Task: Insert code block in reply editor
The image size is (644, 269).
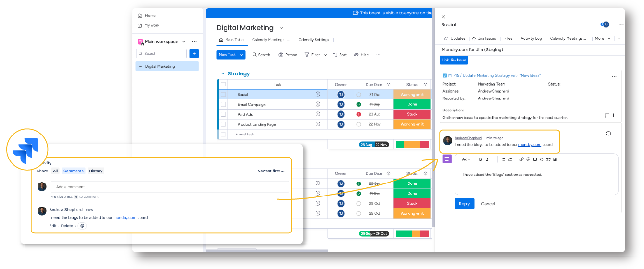Action: coord(541,159)
